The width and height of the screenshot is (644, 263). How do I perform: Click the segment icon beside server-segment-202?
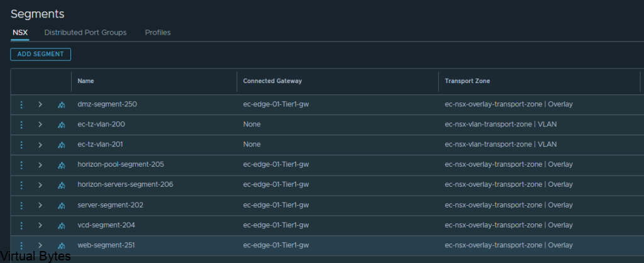(x=62, y=206)
